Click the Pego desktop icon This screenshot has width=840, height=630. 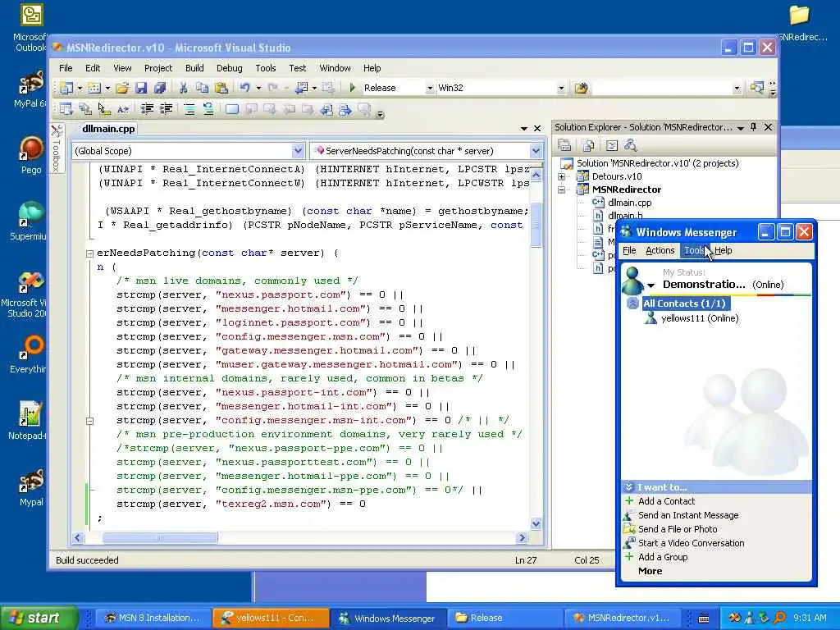31,155
